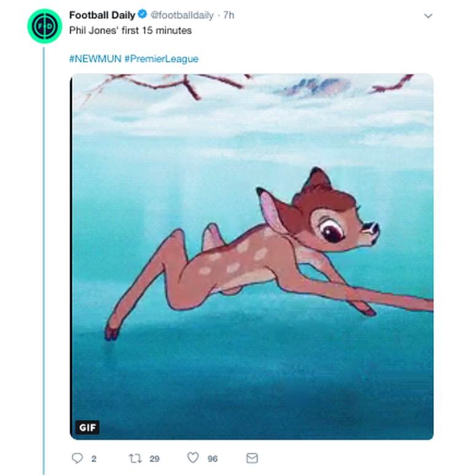This screenshot has height=476, width=461.
Task: Open the 7h timestamp permalink
Action: (229, 15)
